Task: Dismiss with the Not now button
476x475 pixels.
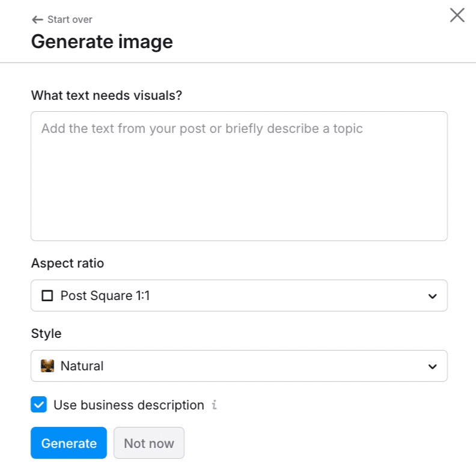Action: tap(148, 443)
